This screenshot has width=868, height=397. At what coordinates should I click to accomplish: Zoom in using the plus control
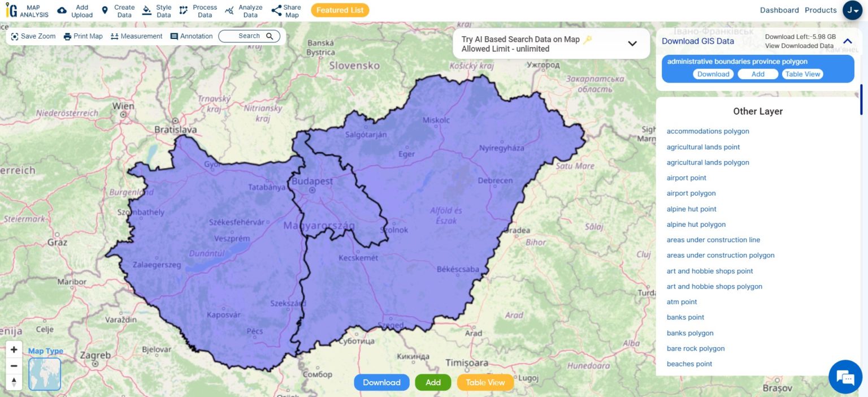point(14,349)
